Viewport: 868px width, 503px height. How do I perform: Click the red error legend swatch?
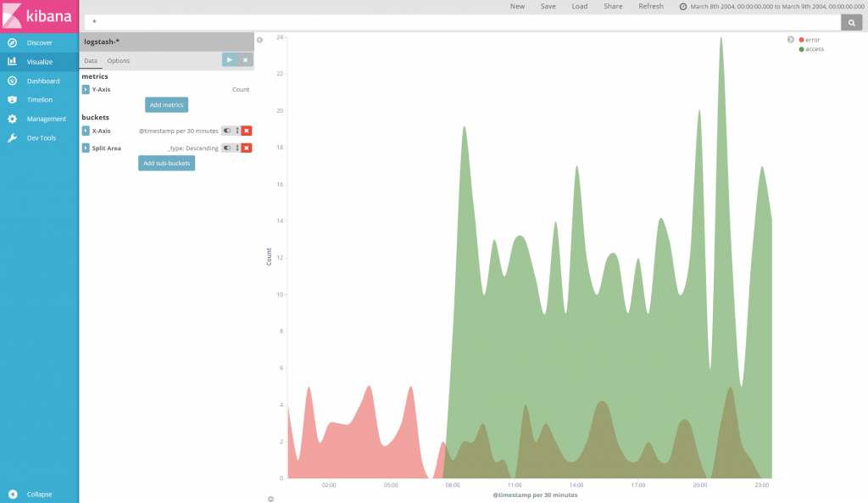point(801,40)
